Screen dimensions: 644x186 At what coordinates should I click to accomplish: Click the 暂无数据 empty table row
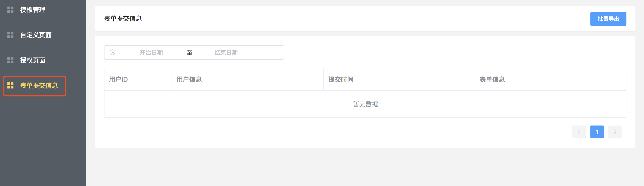tap(365, 104)
